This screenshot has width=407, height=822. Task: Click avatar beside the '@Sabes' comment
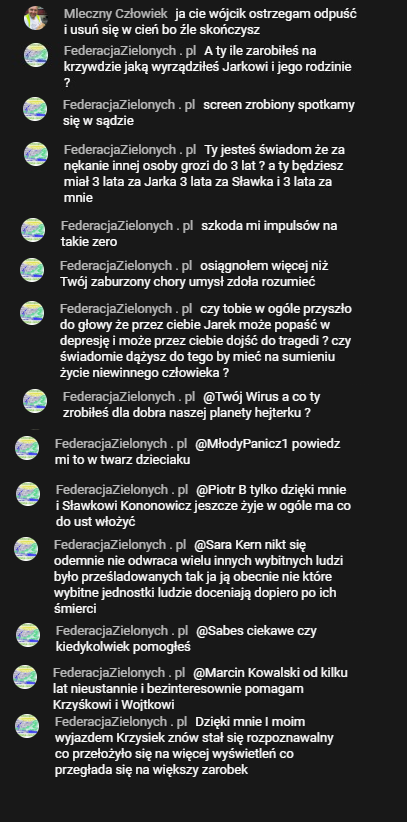coord(28,635)
